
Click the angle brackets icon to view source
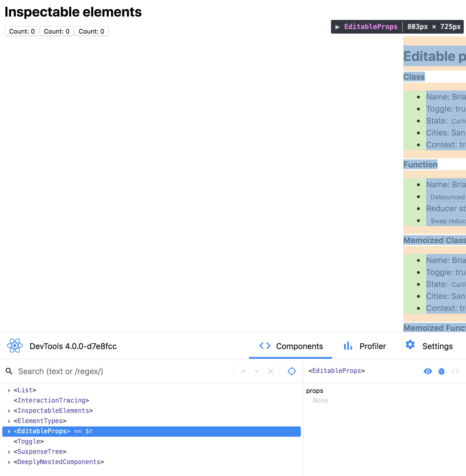coord(455,371)
